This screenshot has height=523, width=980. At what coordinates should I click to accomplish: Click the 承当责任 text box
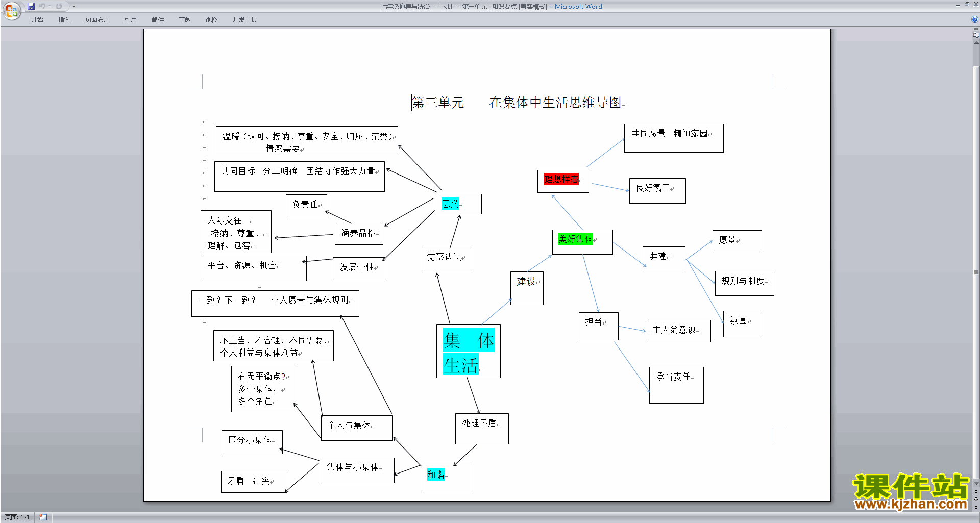click(x=676, y=385)
